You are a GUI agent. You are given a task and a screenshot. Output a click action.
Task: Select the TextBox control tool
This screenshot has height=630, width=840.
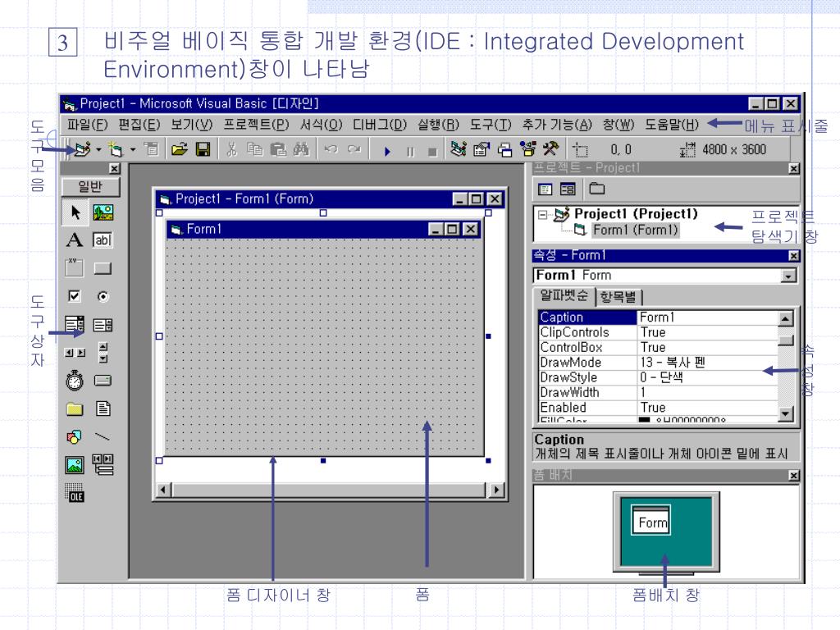(x=103, y=240)
